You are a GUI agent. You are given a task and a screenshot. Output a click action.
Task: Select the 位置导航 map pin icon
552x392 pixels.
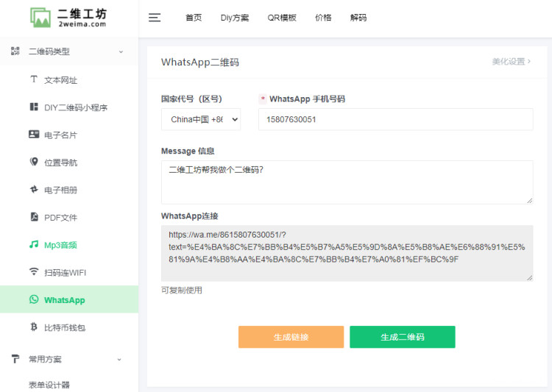click(34, 162)
